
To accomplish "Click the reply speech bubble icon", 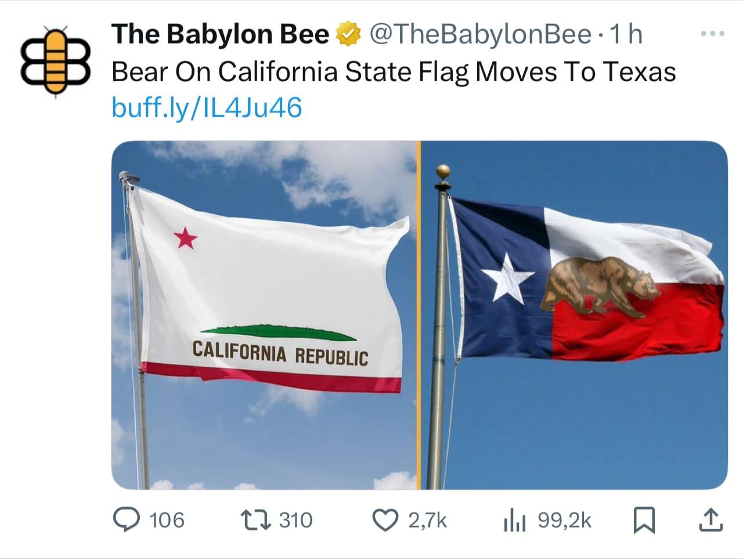I will coord(126,519).
